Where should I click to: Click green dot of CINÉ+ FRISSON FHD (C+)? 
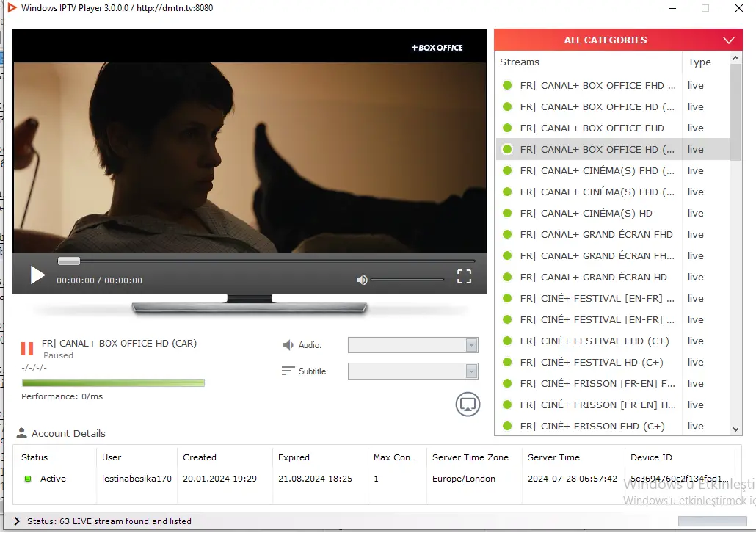pos(507,426)
